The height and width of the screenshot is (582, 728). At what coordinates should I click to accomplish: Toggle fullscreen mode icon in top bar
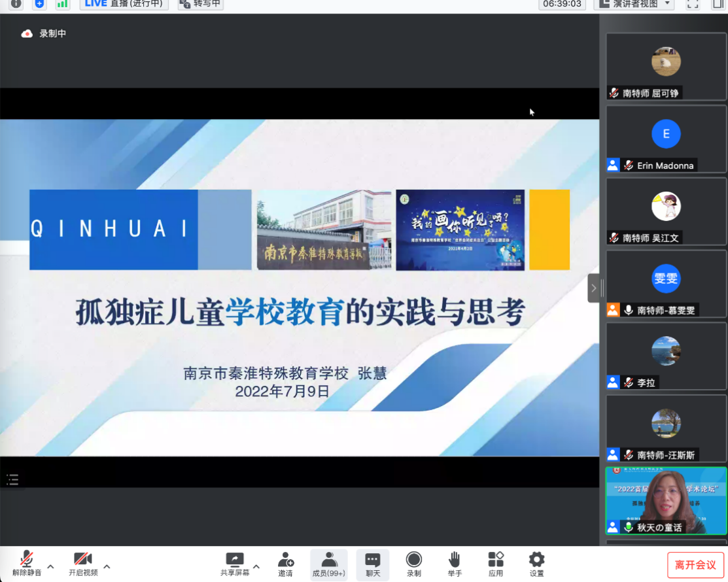tap(693, 4)
